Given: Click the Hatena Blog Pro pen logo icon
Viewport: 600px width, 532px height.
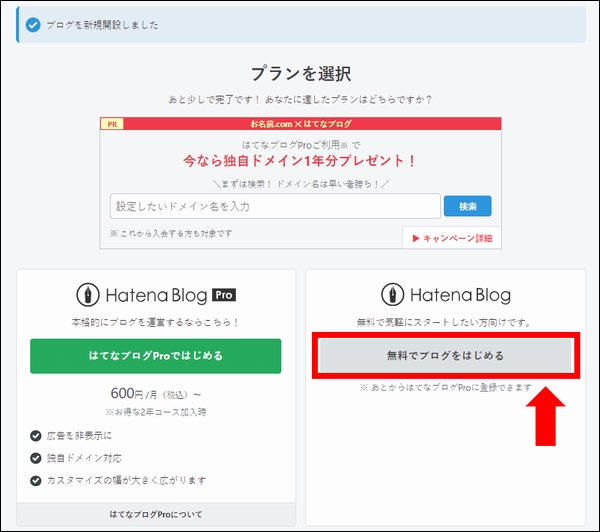Looking at the screenshot, I should coord(88,295).
